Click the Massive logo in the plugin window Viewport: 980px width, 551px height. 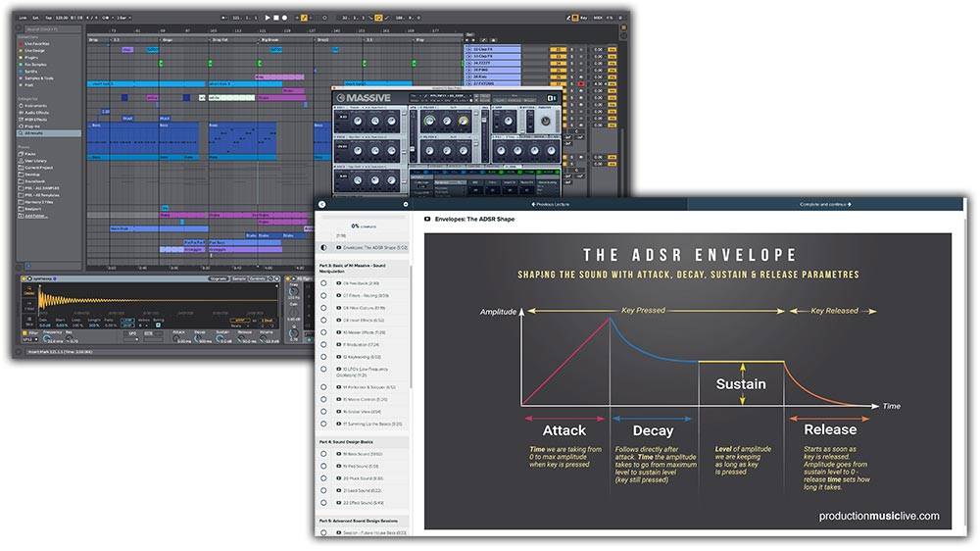[x=364, y=98]
